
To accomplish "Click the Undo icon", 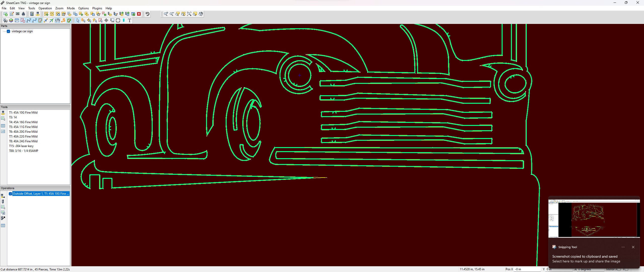I will point(147,14).
